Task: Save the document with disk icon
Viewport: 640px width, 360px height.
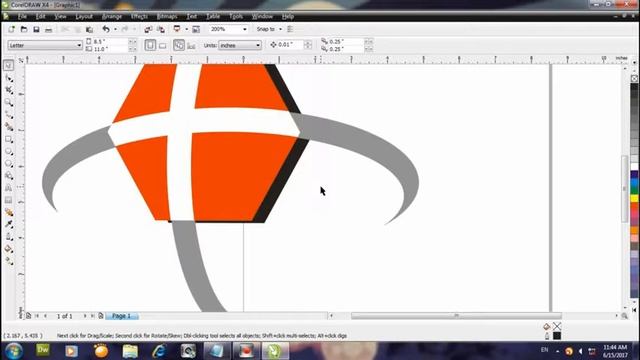Action: 36,29
